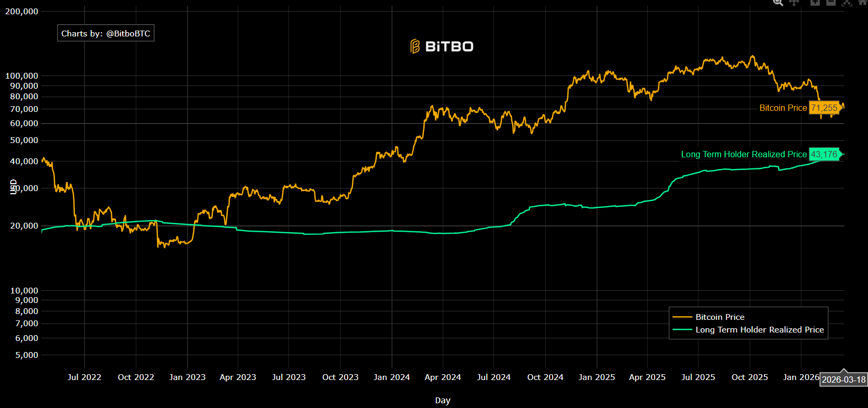868x408 pixels.
Task: Click the 9,000 y-axis label
Action: tap(26, 300)
